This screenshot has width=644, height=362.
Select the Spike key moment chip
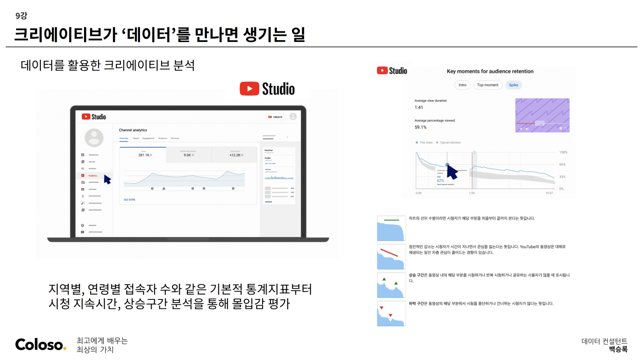[513, 85]
